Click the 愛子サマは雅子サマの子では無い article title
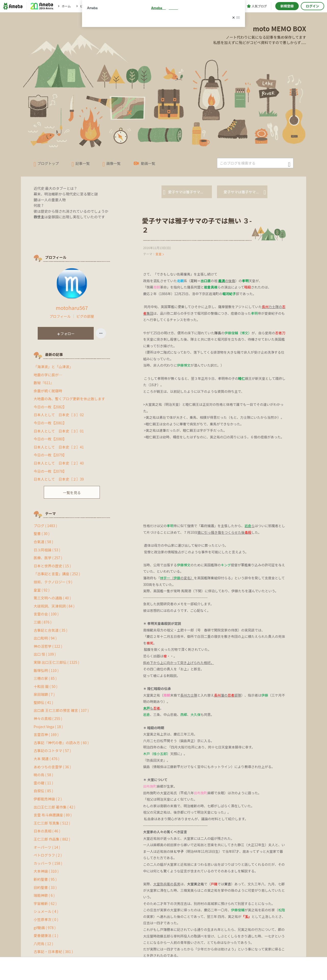Image resolution: width=327 pixels, height=980 pixels. click(x=197, y=225)
